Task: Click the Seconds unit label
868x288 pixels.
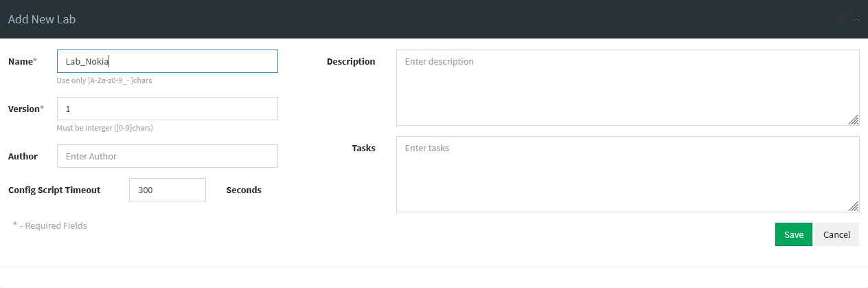Action: (244, 190)
